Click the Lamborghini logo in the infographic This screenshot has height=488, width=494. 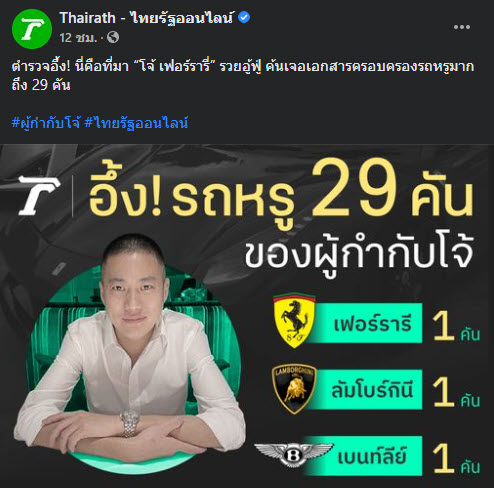tap(293, 389)
